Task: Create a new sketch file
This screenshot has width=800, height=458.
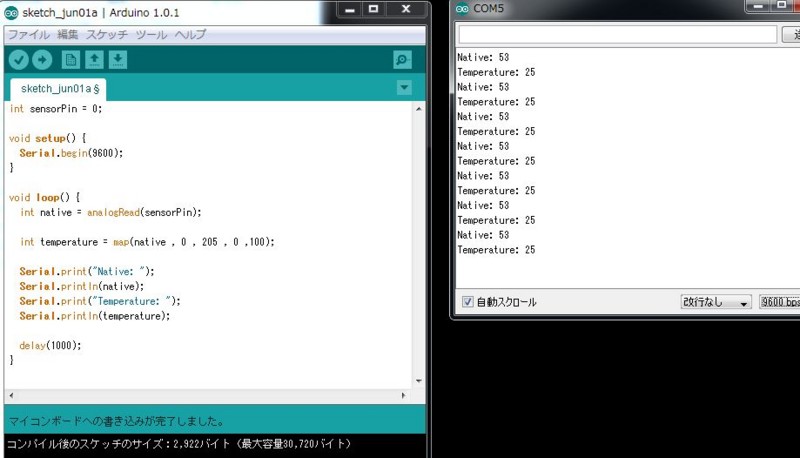Action: pyautogui.click(x=70, y=60)
